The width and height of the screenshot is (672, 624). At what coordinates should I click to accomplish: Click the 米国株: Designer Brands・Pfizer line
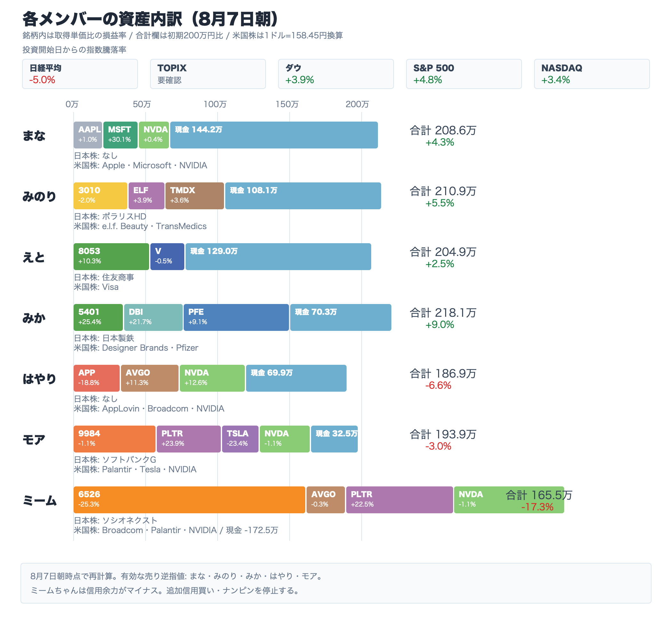136,348
